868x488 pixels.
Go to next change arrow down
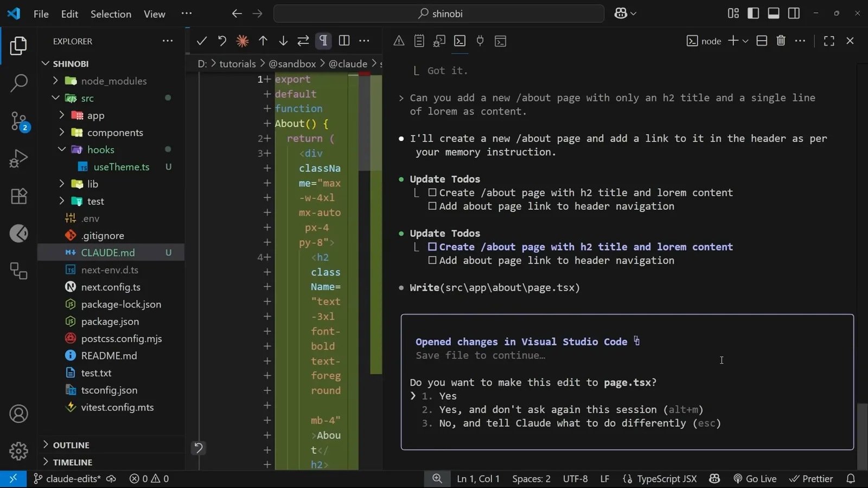coord(283,41)
